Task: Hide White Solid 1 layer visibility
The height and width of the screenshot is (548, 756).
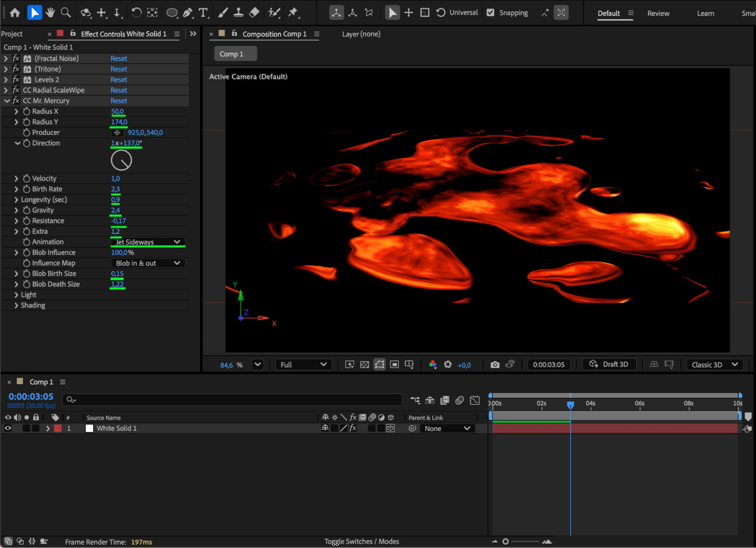Action: coord(8,428)
